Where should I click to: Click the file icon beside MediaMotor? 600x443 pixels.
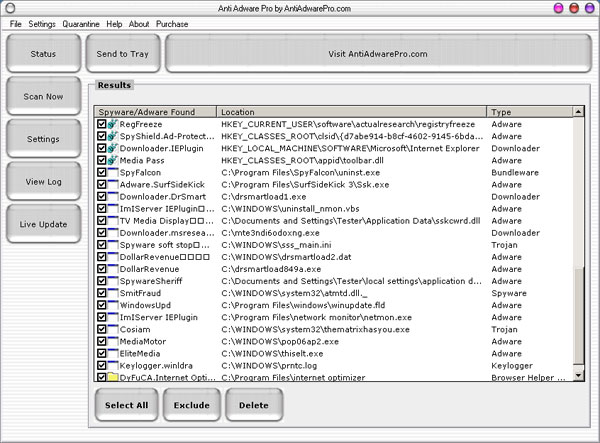[x=112, y=341]
